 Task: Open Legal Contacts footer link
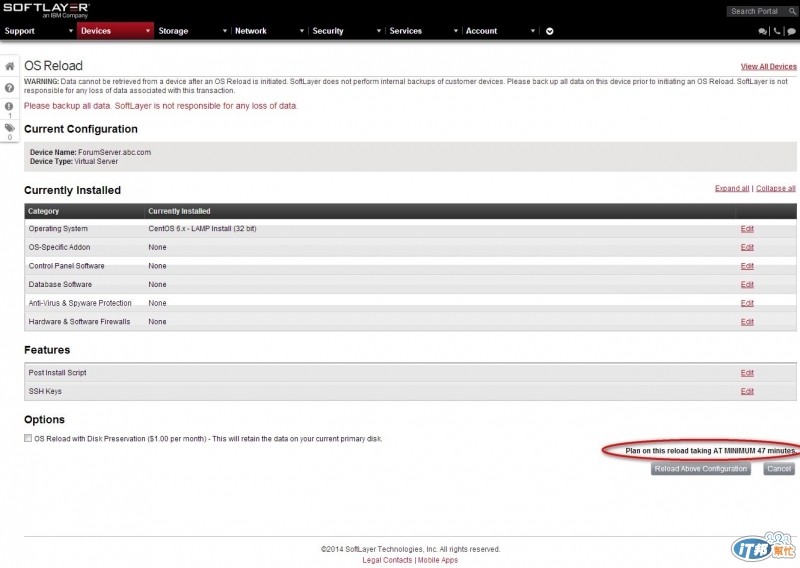tap(387, 560)
